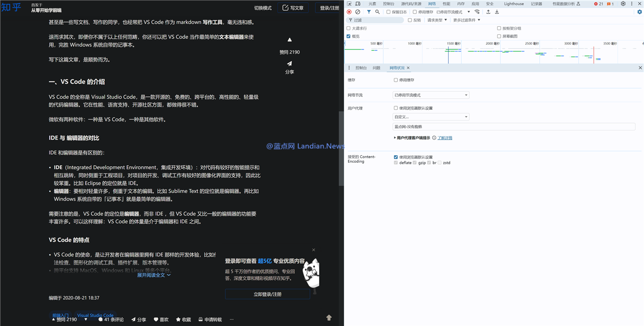
Task: Switch to the 记录器 tab
Action: point(537,4)
